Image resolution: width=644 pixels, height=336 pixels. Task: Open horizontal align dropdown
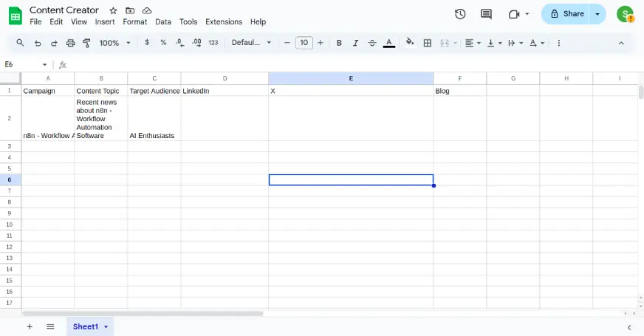tap(473, 43)
